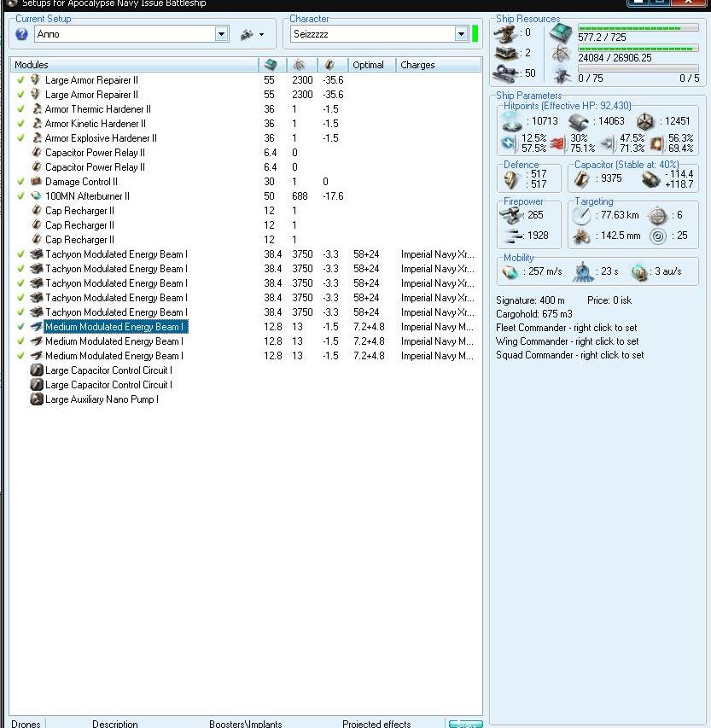
Task: Open the Character selection dropdown
Action: pos(462,35)
